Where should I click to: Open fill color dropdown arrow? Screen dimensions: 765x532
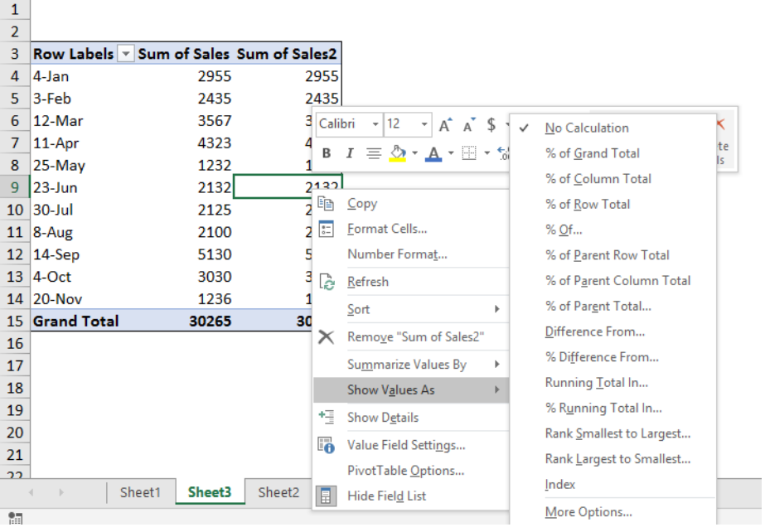pos(414,153)
